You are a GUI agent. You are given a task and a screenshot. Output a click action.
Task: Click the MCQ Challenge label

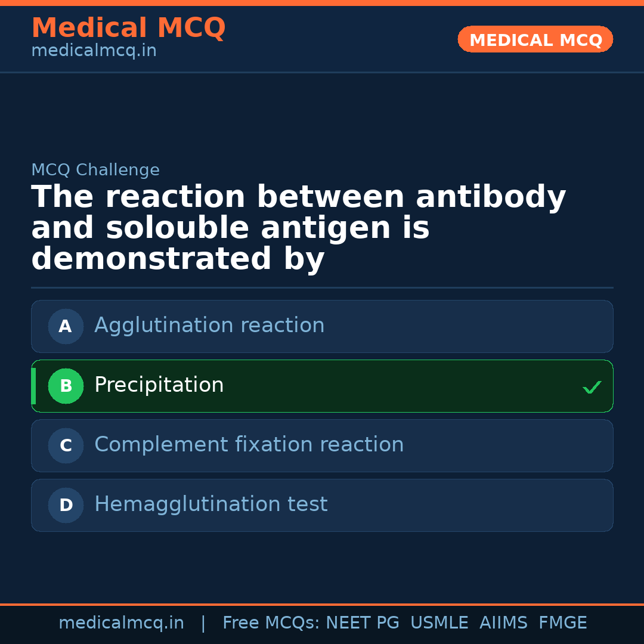pyautogui.click(x=95, y=170)
